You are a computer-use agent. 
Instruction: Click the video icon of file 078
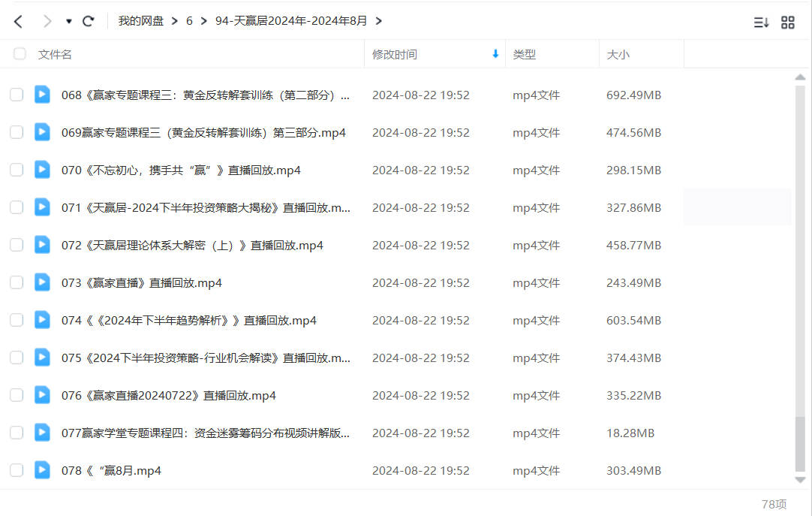tap(43, 470)
